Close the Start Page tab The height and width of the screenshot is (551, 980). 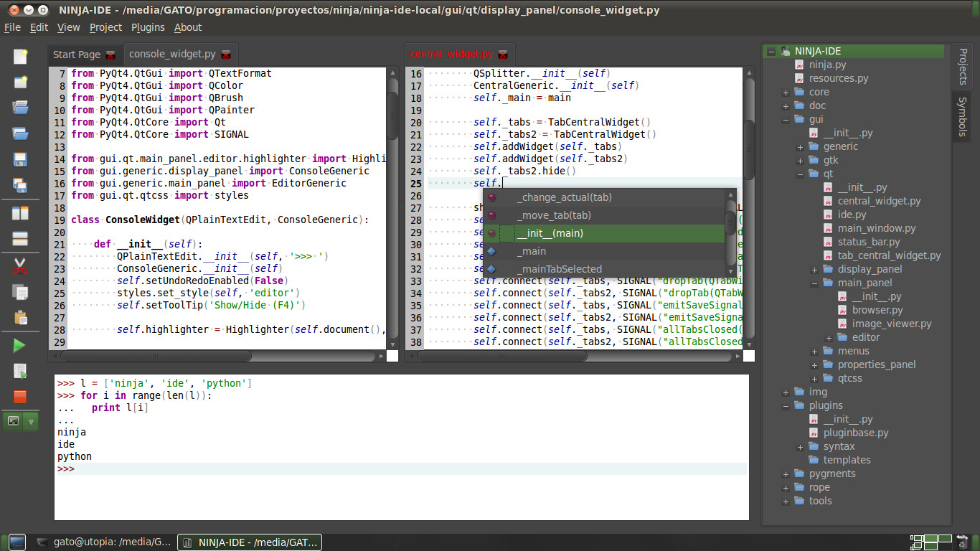pos(110,55)
